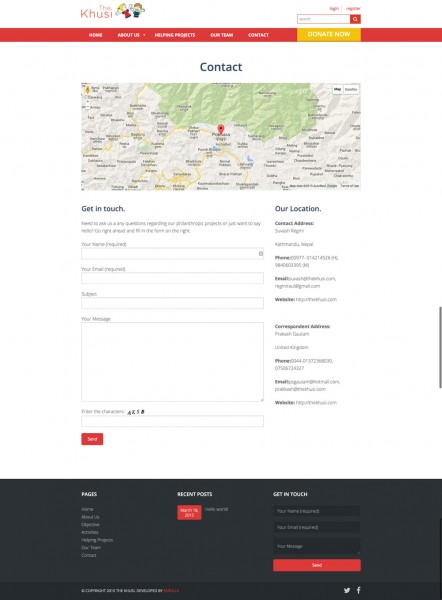Open the register link
The width and height of the screenshot is (442, 600).
pyautogui.click(x=353, y=8)
